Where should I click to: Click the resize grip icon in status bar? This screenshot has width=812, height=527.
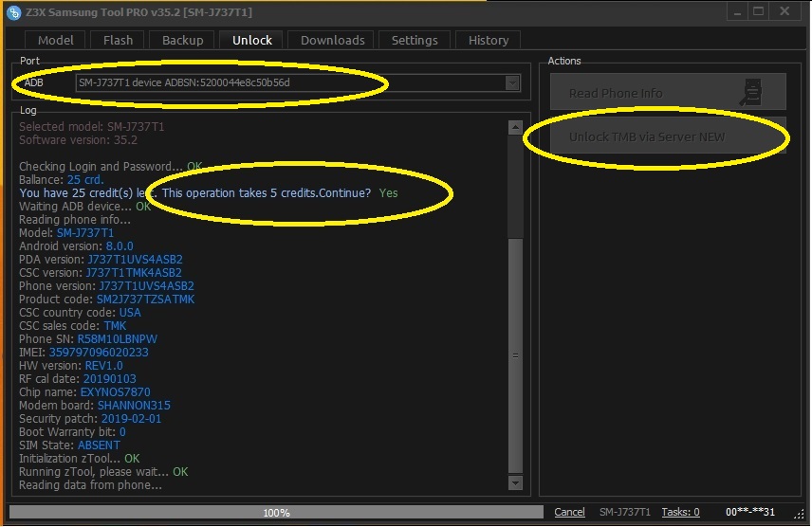tap(799, 513)
